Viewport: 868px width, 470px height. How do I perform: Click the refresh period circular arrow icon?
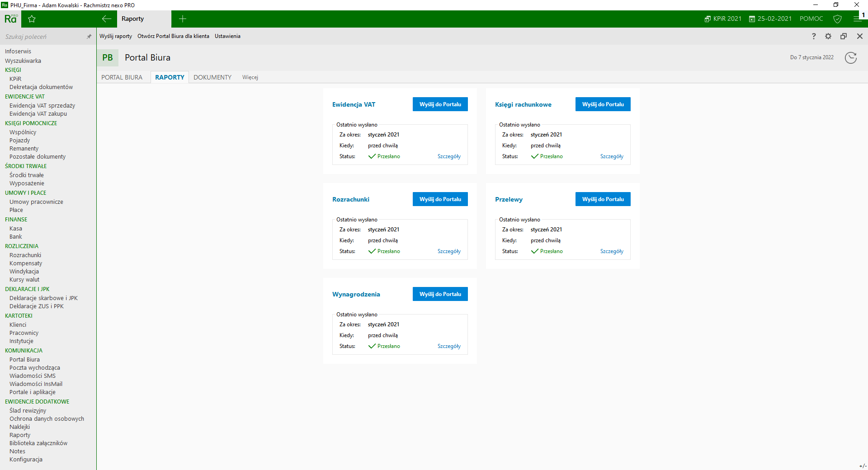pos(850,58)
